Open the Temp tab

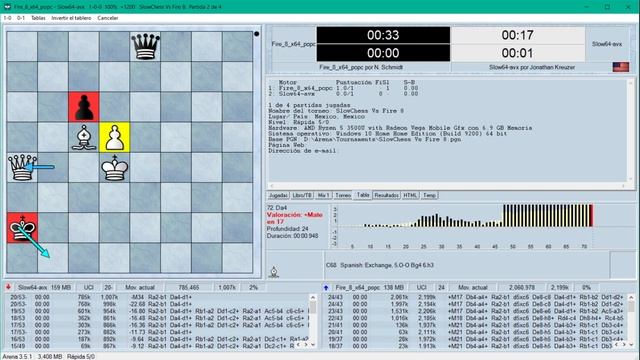click(x=429, y=196)
